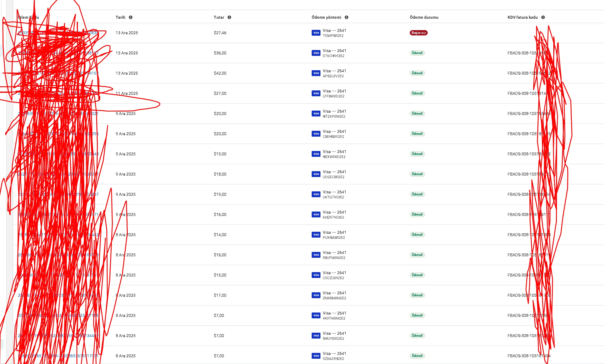Click the red Başarısız status badge
The image size is (604, 364).
tap(418, 33)
